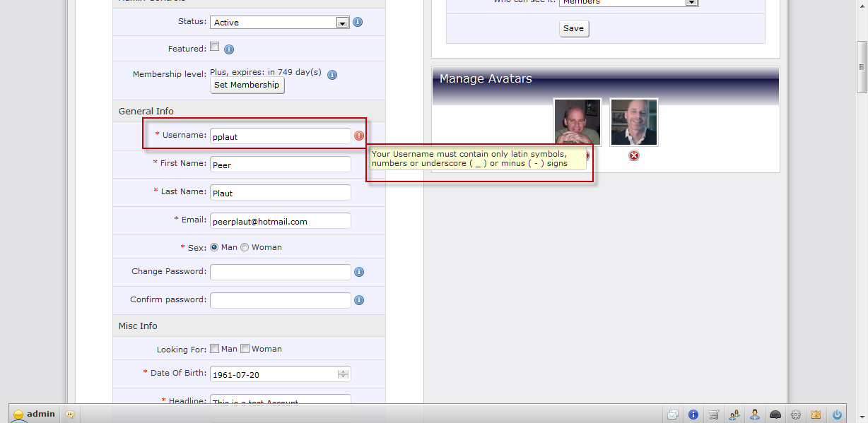Click the gold crown icon

tap(816, 415)
